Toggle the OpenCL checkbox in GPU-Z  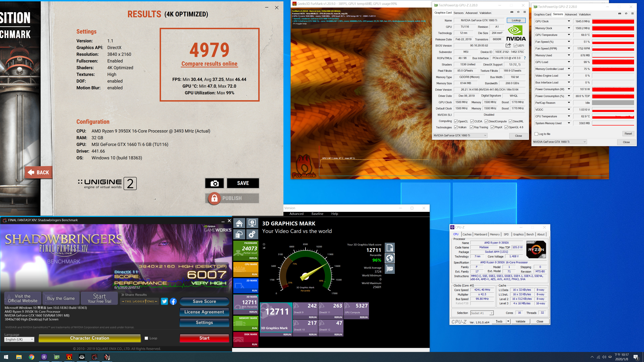point(456,121)
